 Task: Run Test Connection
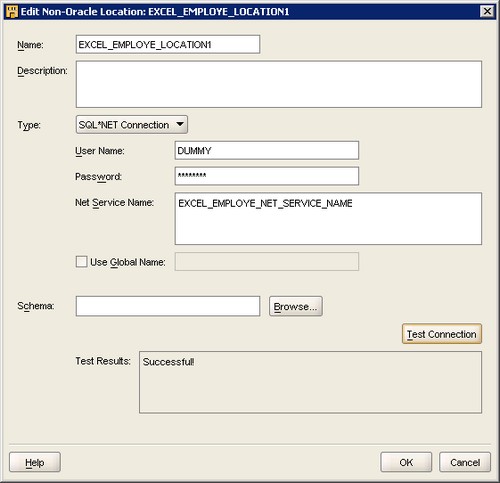442,333
